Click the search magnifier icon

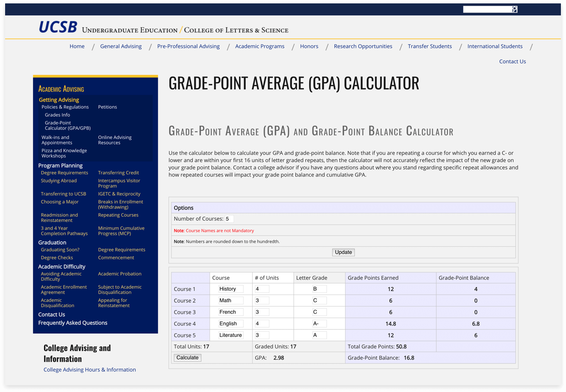(x=515, y=9)
